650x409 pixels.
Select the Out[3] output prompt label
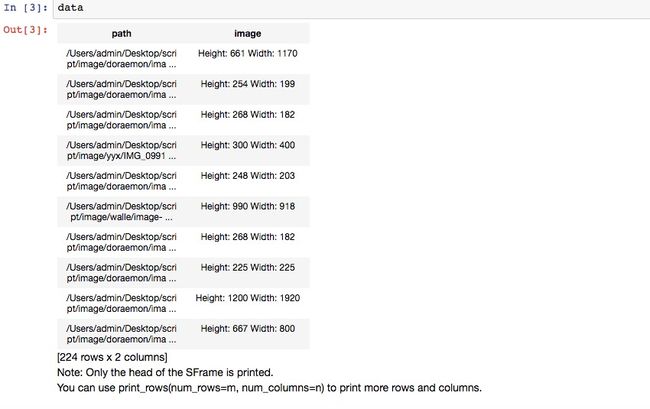pyautogui.click(x=25, y=30)
